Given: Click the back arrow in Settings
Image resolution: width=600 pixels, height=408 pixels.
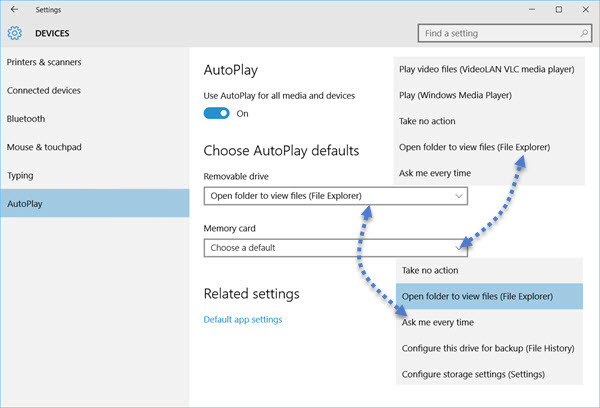Looking at the screenshot, I should 15,10.
